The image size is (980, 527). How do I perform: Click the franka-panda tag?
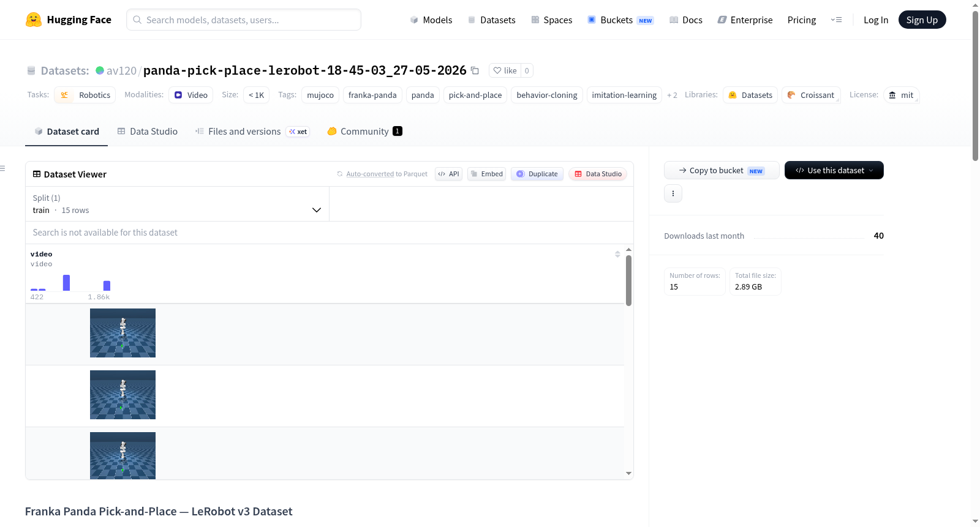click(x=372, y=95)
